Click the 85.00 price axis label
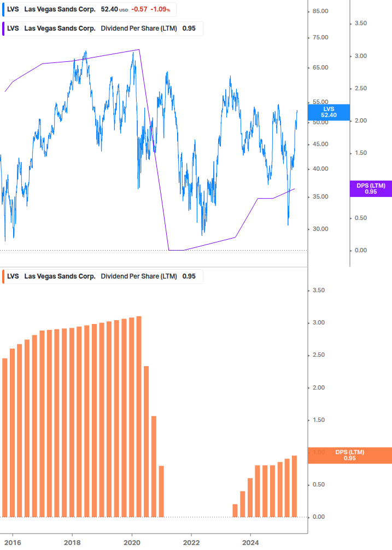 pos(320,11)
